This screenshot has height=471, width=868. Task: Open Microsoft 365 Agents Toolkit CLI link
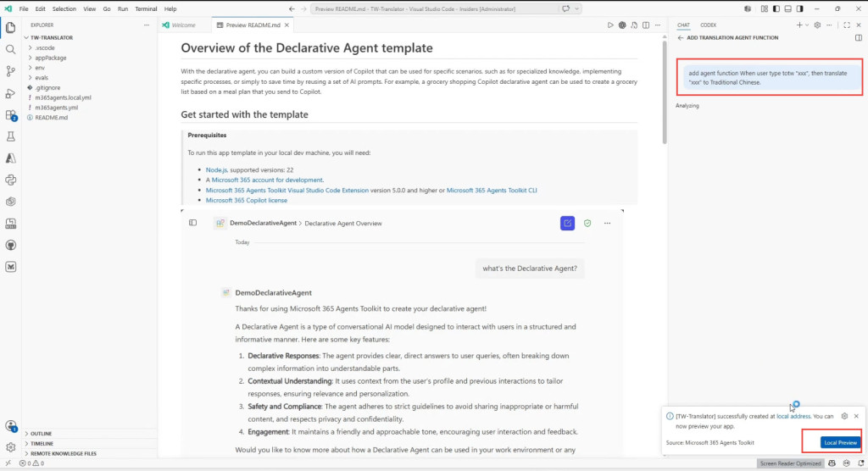[x=492, y=190]
